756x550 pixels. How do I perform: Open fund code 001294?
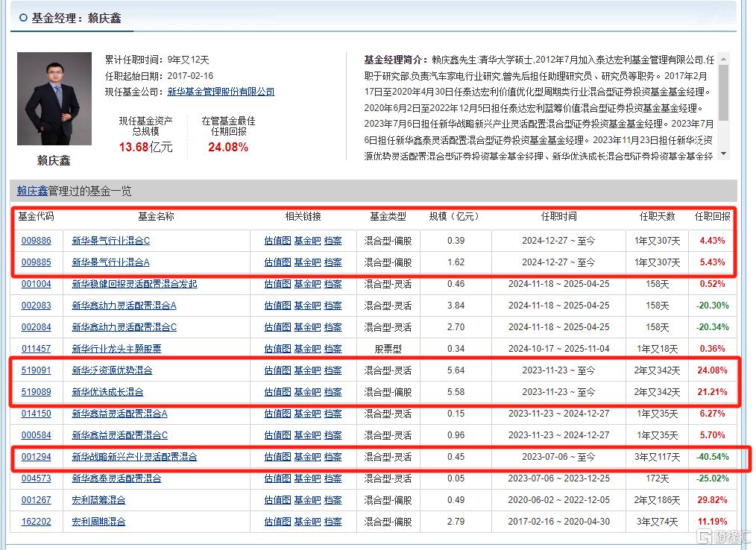click(37, 457)
